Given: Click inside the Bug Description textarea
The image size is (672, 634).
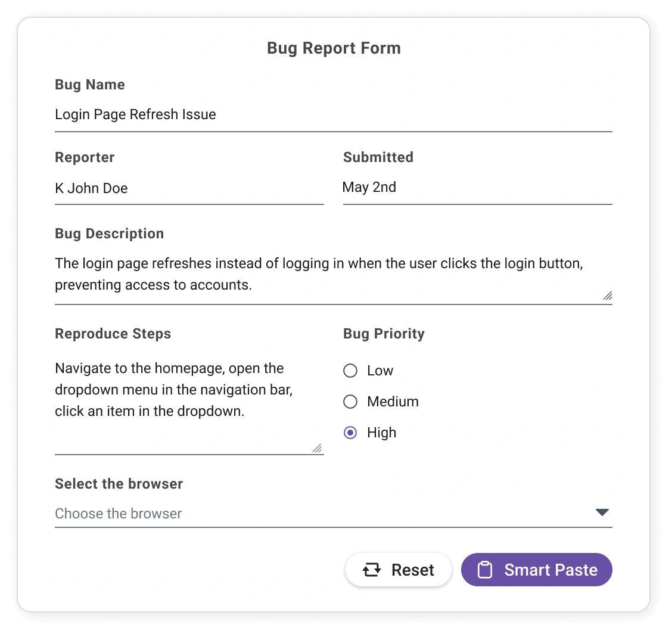Looking at the screenshot, I should (333, 274).
